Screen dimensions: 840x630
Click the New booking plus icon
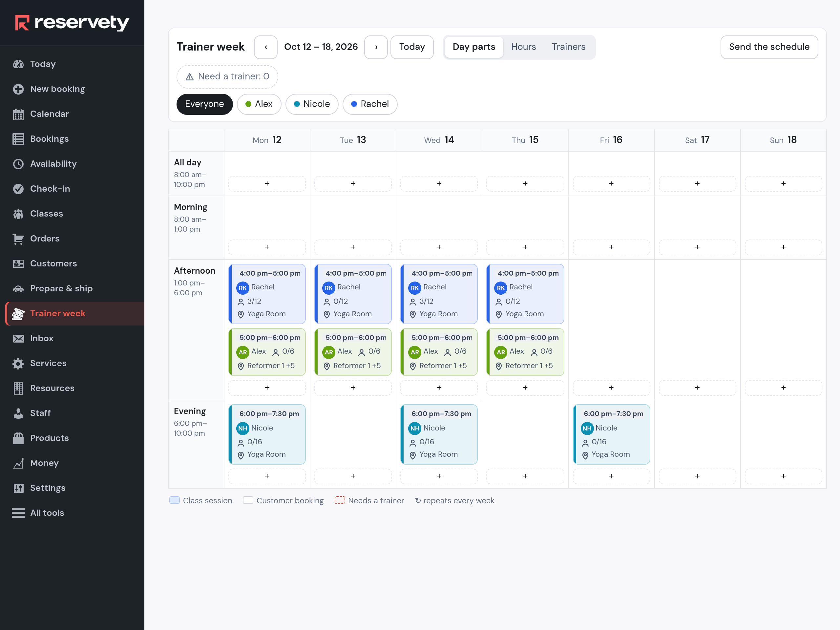pos(18,89)
